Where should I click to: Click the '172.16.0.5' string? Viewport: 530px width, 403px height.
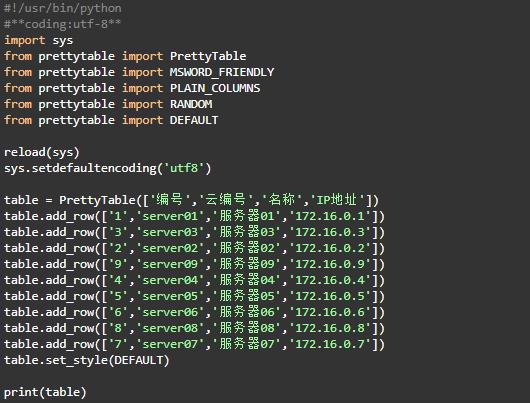[x=330, y=296]
